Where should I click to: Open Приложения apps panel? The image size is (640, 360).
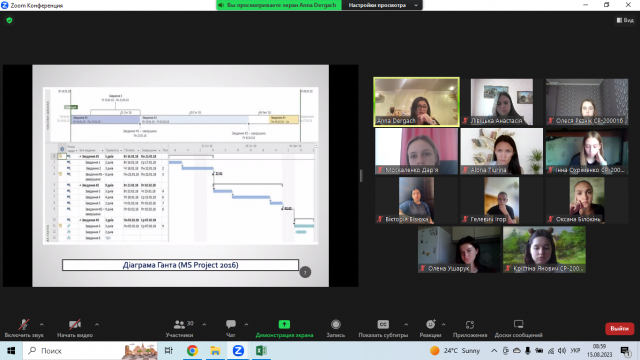pos(470,328)
